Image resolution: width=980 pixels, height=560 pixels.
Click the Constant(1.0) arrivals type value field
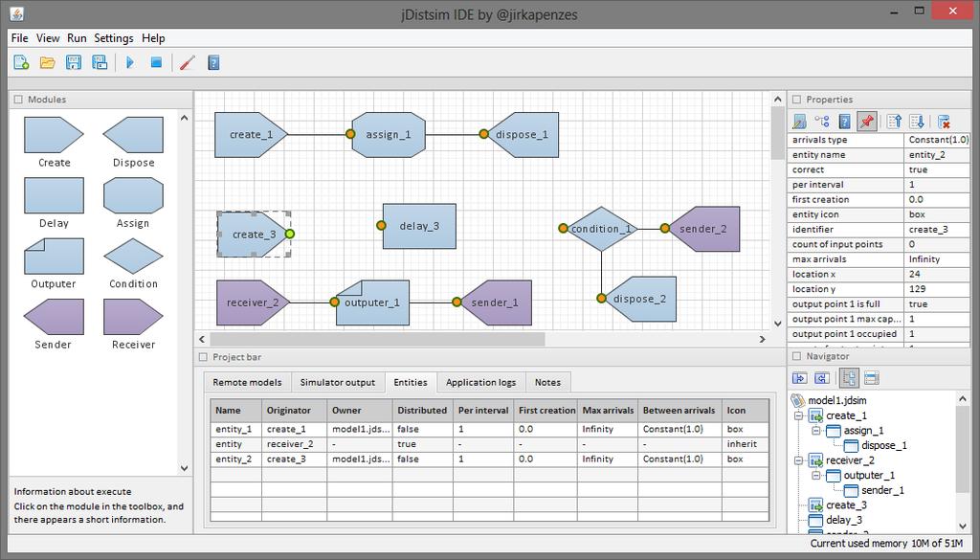click(936, 140)
